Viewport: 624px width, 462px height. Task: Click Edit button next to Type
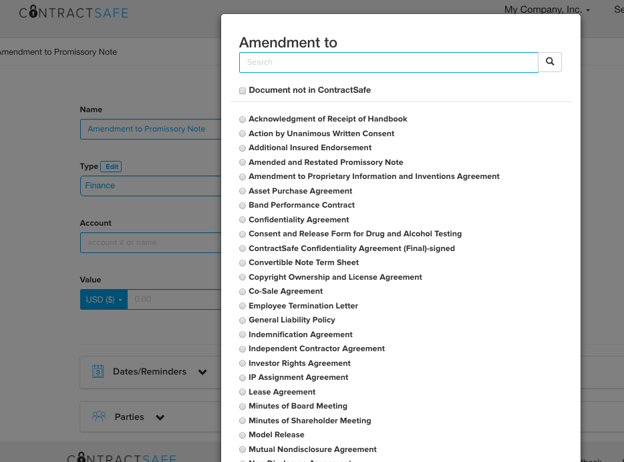click(111, 166)
